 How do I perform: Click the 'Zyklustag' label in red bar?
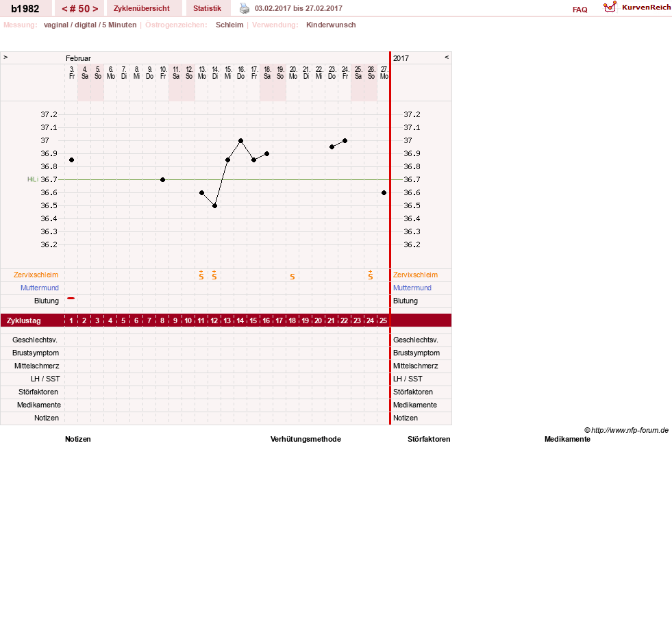pyautogui.click(x=23, y=320)
